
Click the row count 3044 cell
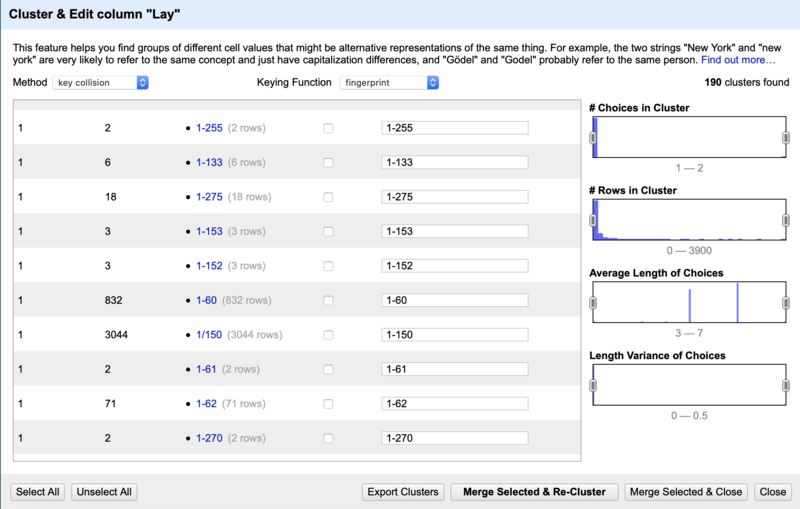116,335
